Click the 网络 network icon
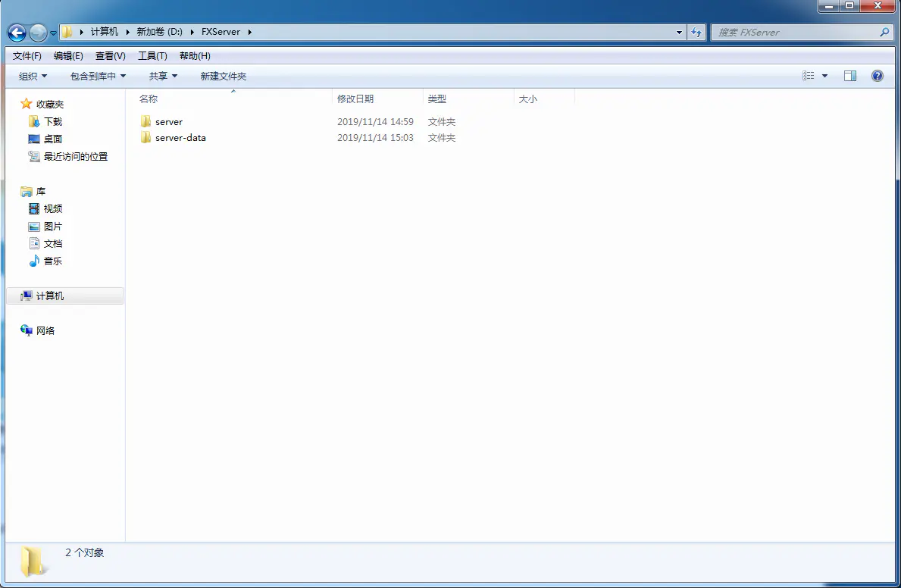The width and height of the screenshot is (901, 588). click(27, 330)
